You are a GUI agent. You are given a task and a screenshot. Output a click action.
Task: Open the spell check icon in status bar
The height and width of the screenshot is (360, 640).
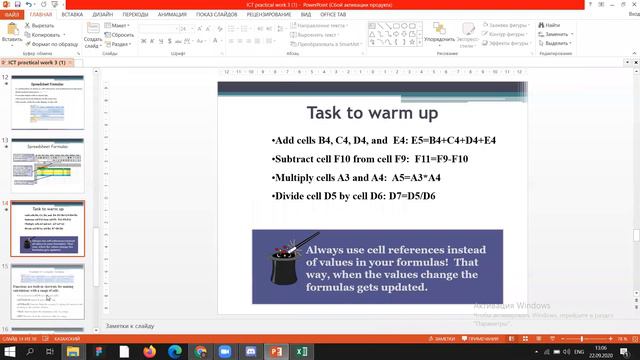click(x=46, y=339)
